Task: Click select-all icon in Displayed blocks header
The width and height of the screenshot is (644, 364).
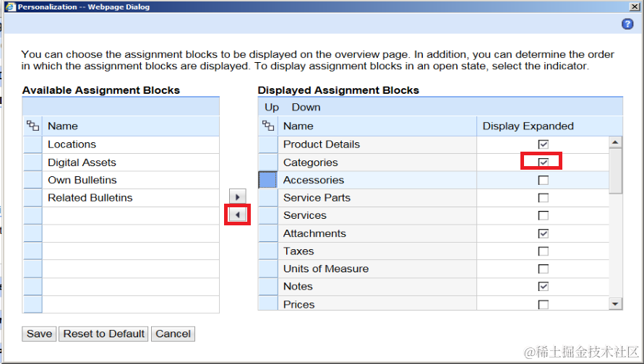Action: tap(268, 126)
